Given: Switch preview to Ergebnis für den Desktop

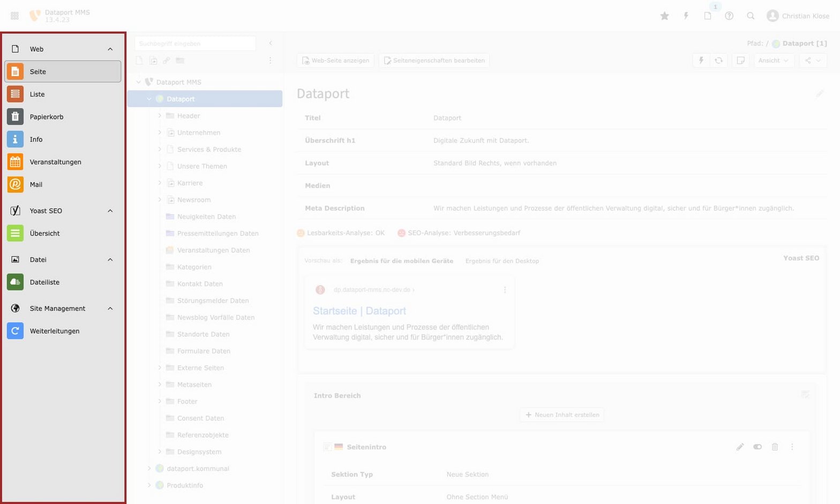Looking at the screenshot, I should [x=501, y=261].
